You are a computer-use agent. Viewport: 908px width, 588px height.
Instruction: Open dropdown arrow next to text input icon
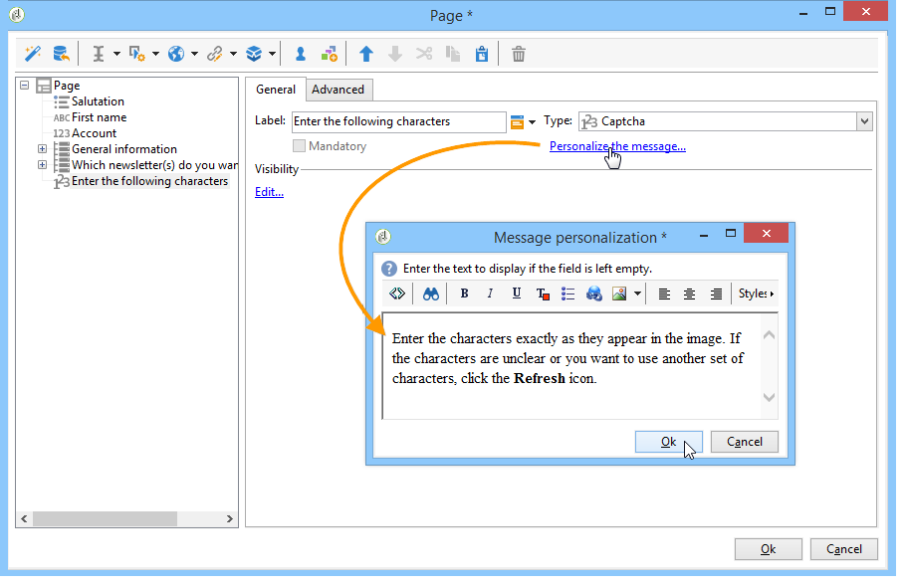[x=116, y=54]
